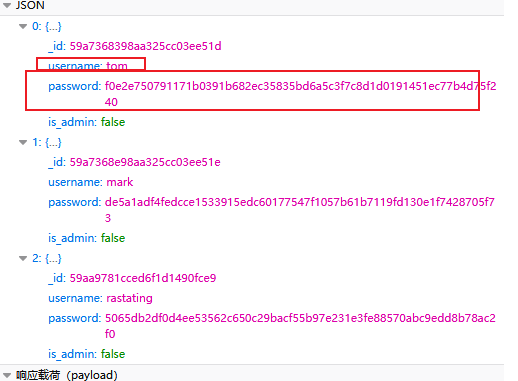Click the 1: {...} tree label
This screenshot has width=518, height=381.
click(x=47, y=142)
